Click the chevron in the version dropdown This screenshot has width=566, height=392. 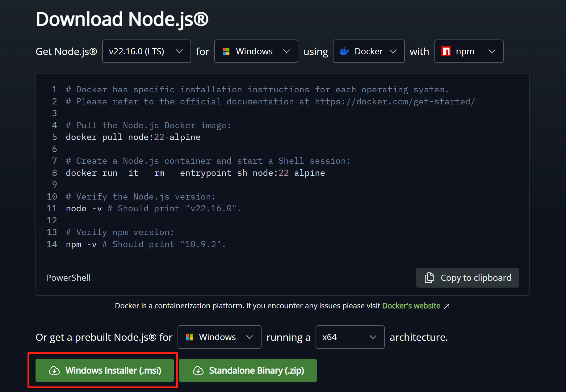point(179,51)
